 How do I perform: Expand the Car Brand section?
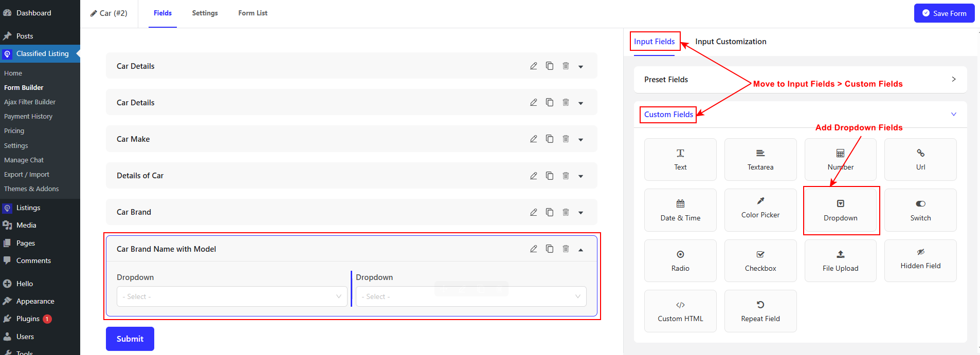coord(581,213)
